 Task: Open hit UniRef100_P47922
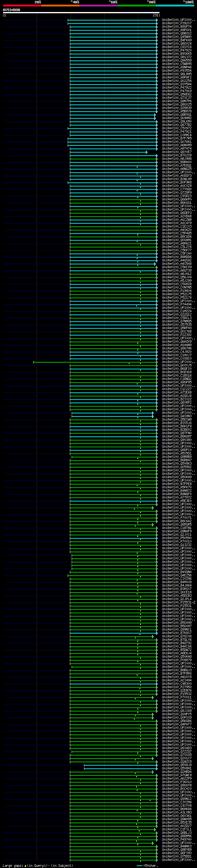(x=176, y=88)
